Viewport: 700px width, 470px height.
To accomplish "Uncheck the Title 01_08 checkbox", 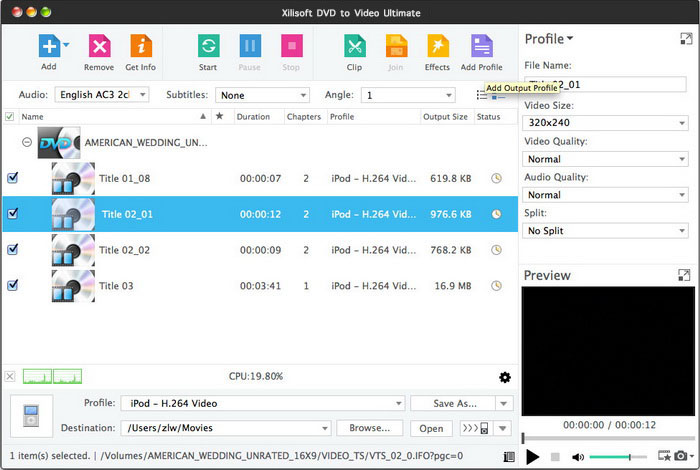I will pos(12,178).
